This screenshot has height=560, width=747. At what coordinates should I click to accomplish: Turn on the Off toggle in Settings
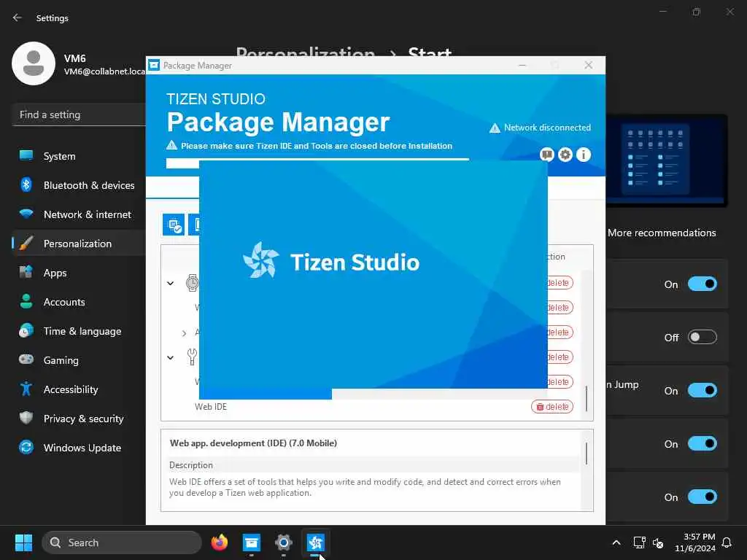point(703,337)
